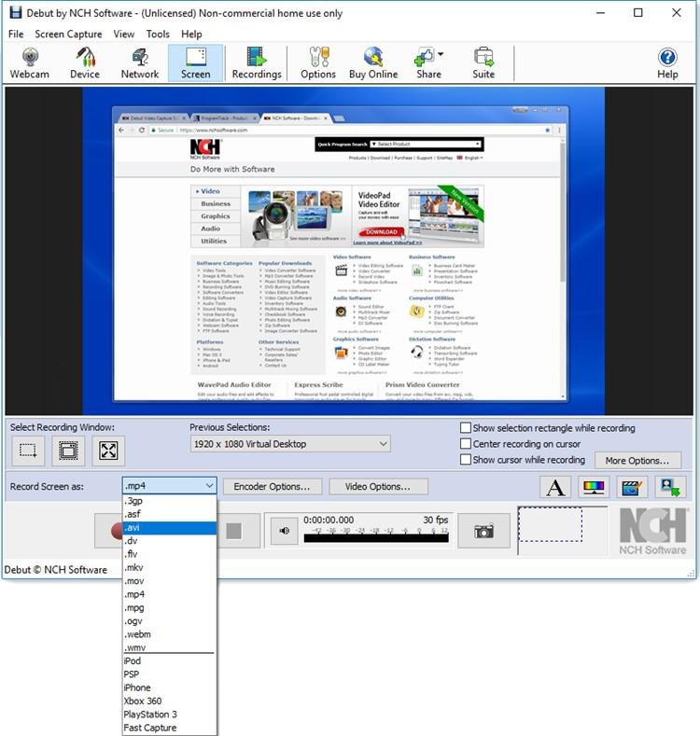This screenshot has width=700, height=736.
Task: Open the Previous Selections dropdown
Action: click(x=290, y=444)
